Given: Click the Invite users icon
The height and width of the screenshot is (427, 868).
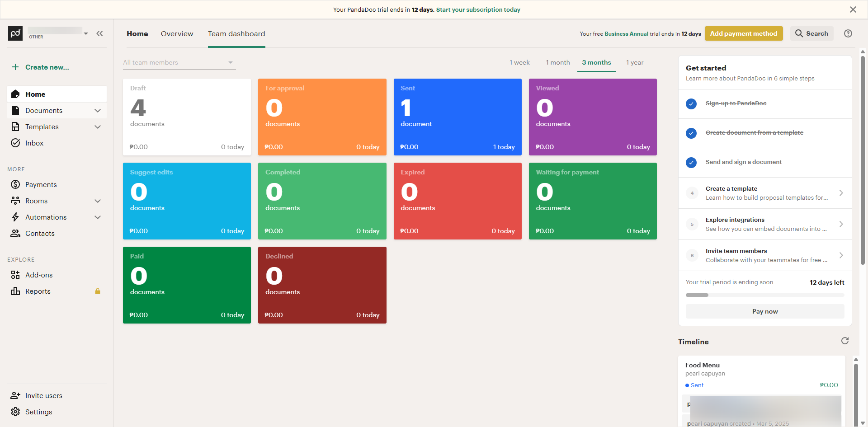Looking at the screenshot, I should (x=15, y=395).
